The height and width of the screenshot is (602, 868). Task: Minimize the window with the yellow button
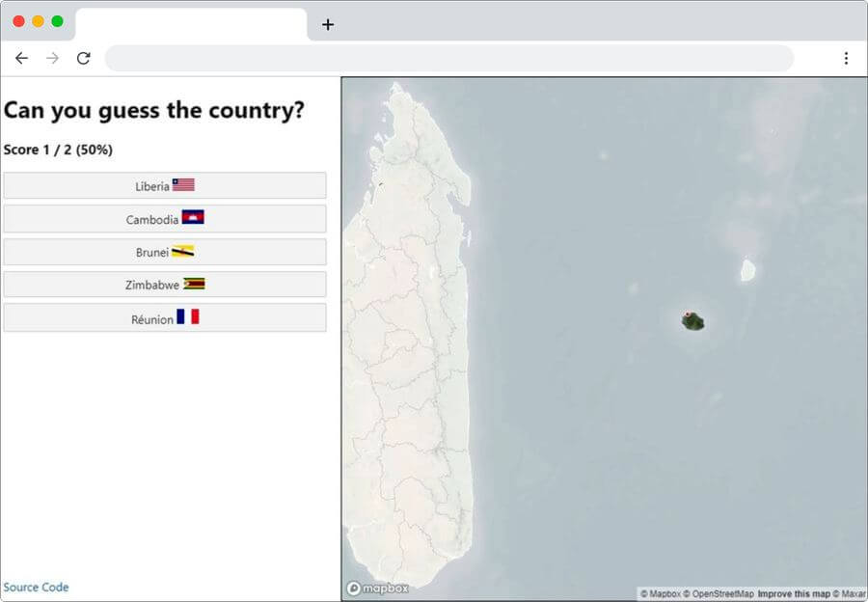[38, 21]
